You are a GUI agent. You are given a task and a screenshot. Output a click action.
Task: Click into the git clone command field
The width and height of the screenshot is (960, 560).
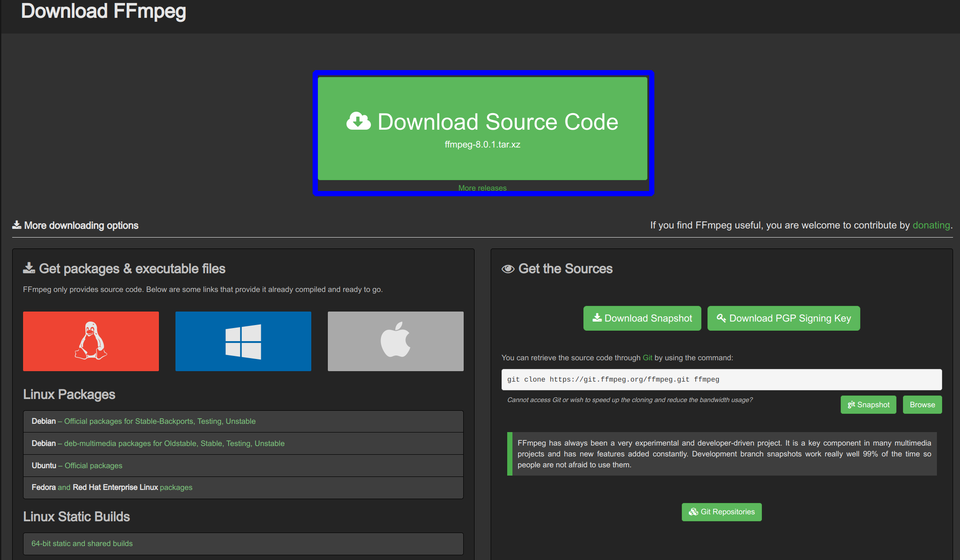click(721, 379)
